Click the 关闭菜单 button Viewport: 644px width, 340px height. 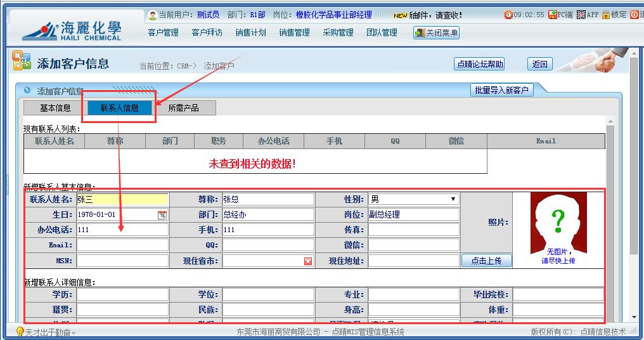click(x=436, y=33)
